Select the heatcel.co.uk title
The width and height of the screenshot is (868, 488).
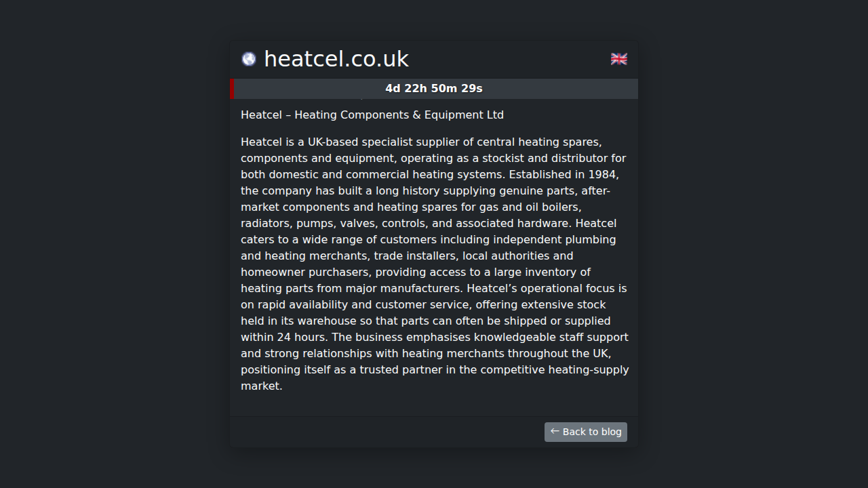point(336,59)
